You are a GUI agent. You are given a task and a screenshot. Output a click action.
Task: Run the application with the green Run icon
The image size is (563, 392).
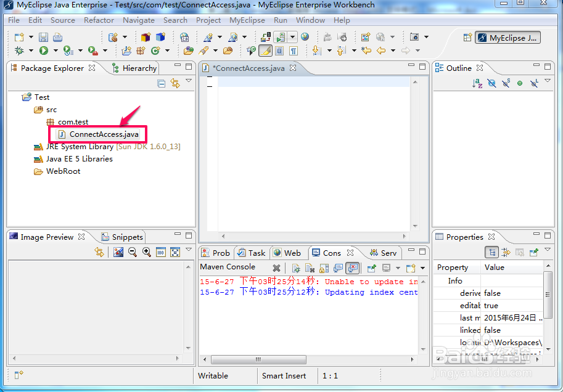pos(43,51)
